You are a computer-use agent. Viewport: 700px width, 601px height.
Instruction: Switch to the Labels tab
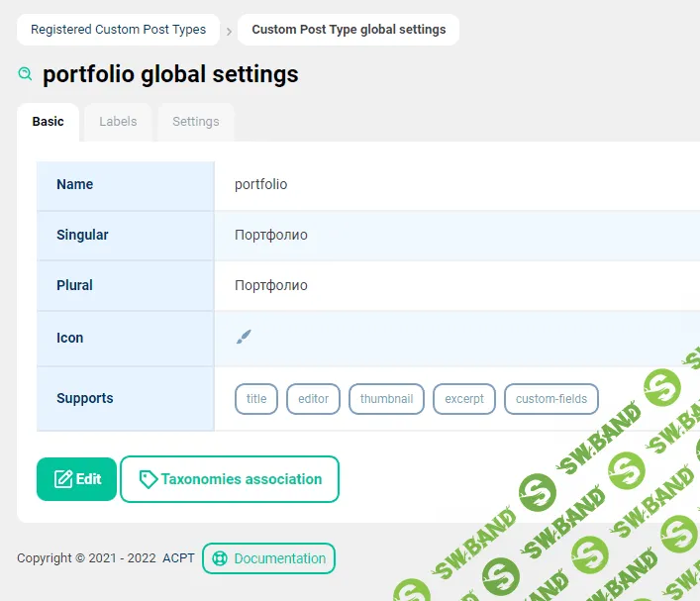click(118, 122)
